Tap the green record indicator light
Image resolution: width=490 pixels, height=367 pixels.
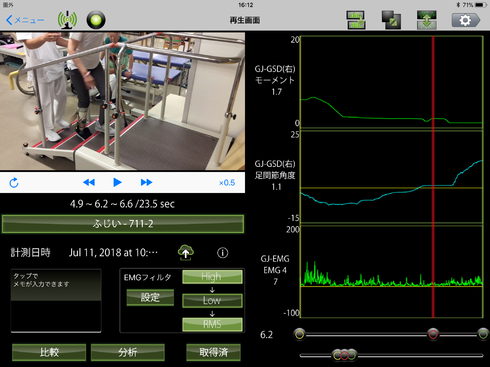tap(96, 20)
